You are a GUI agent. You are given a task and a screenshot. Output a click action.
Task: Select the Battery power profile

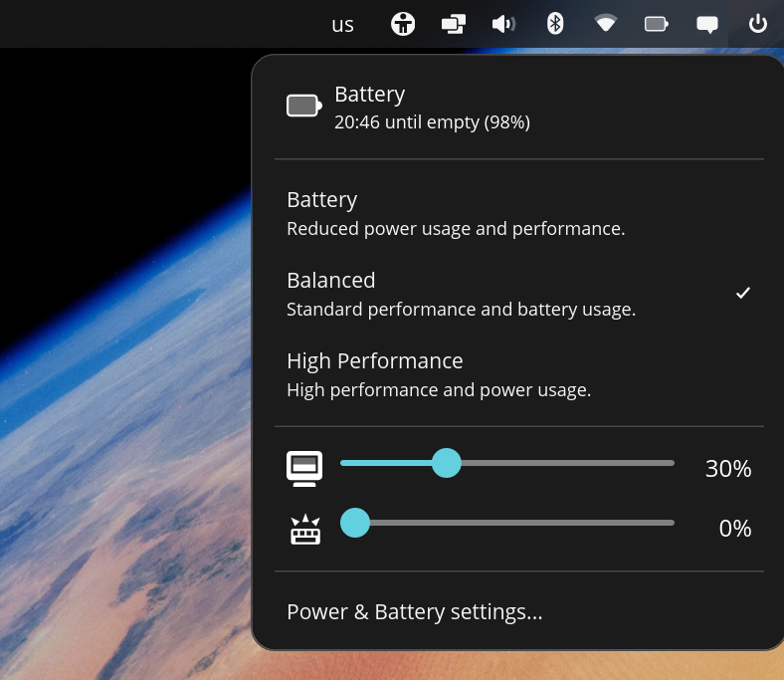tap(519, 214)
